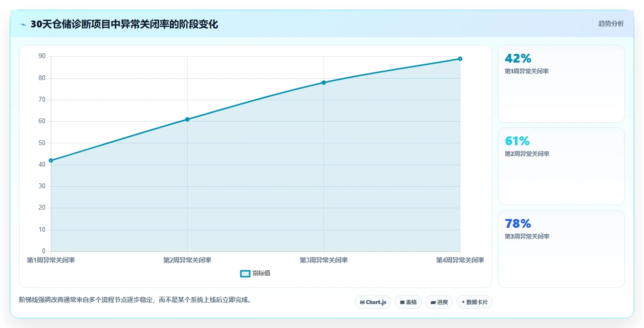
Task: Click the 78% value text
Action: click(x=518, y=224)
